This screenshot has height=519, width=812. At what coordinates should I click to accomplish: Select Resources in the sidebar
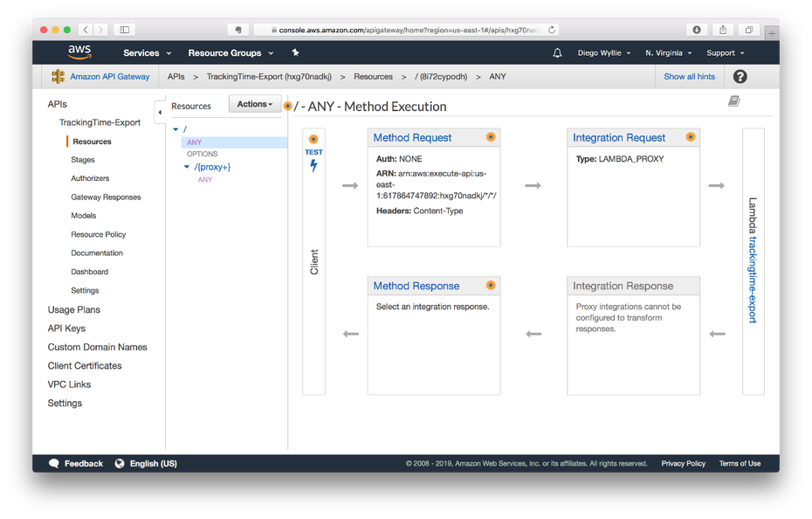coord(93,142)
